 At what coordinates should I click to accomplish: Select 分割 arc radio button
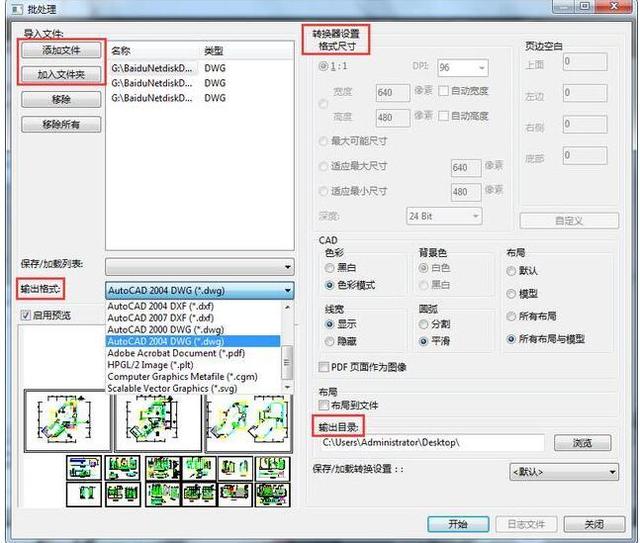coord(424,324)
